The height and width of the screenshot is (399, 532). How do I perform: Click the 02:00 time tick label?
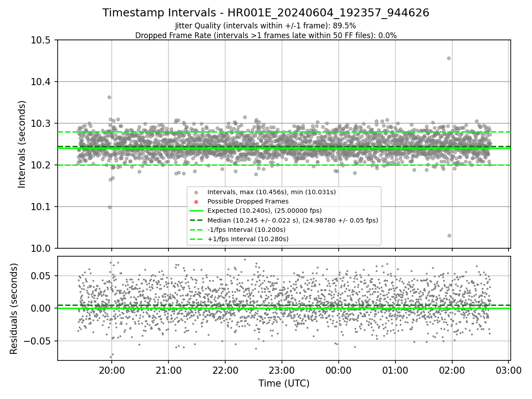tap(452, 371)
